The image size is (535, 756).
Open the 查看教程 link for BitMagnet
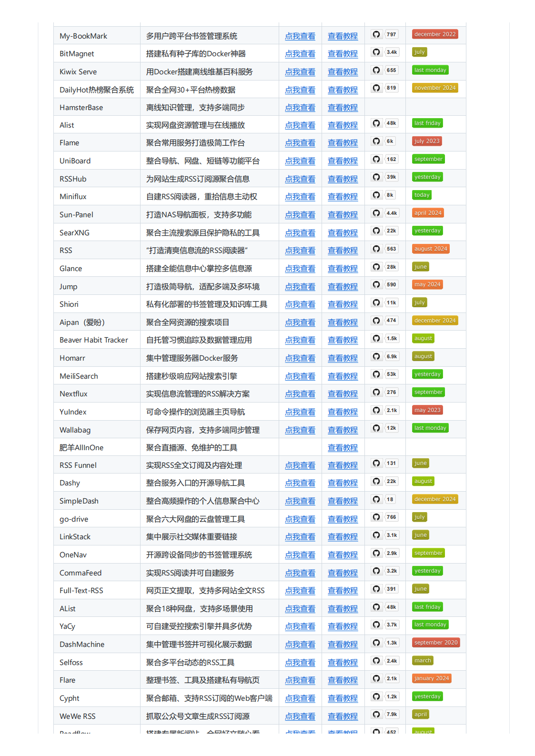(x=343, y=54)
